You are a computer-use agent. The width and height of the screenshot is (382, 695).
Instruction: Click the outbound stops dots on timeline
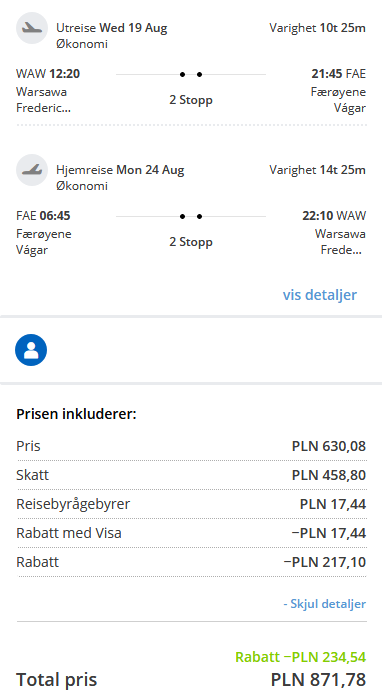click(x=191, y=74)
